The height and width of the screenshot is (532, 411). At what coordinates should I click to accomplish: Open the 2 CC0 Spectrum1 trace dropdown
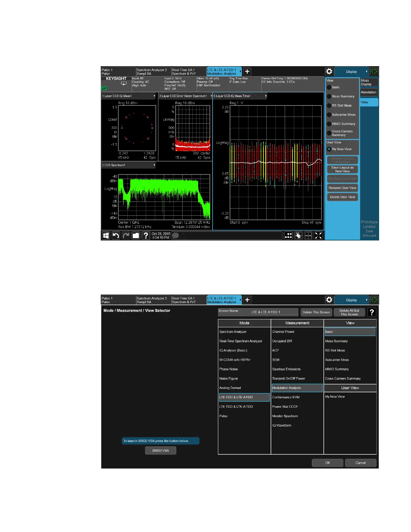[x=154, y=165]
